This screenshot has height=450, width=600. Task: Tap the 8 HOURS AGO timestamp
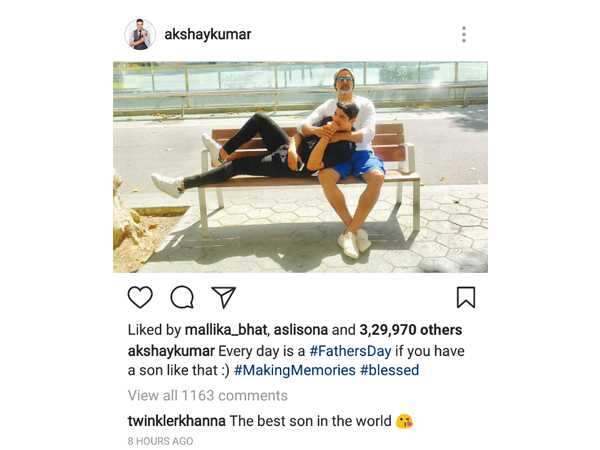pyautogui.click(x=160, y=441)
